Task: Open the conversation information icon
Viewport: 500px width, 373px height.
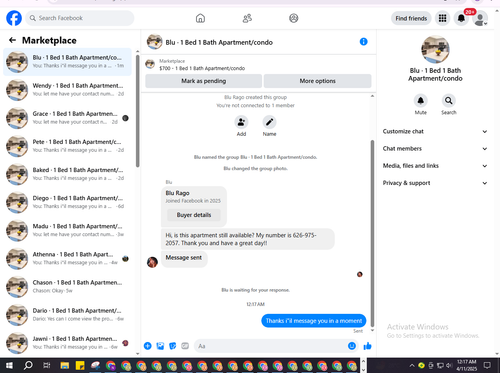Action: coord(364,42)
